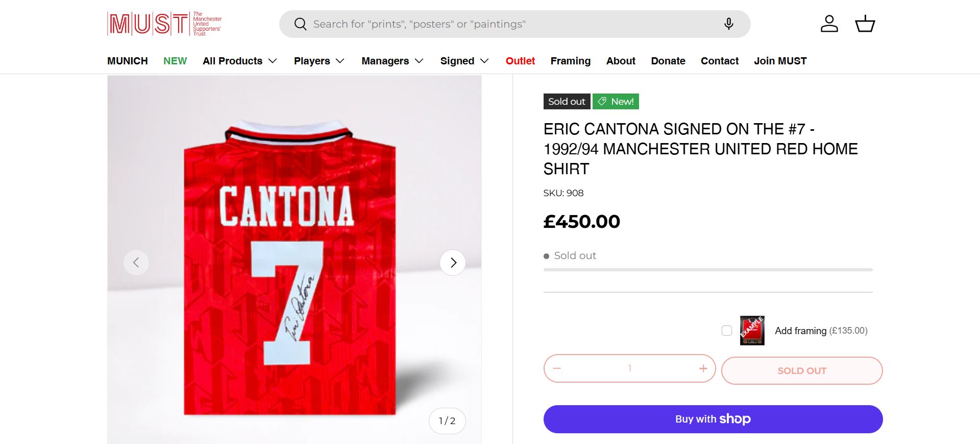Expand the Signed dropdown menu
The width and height of the screenshot is (980, 444).
(464, 61)
